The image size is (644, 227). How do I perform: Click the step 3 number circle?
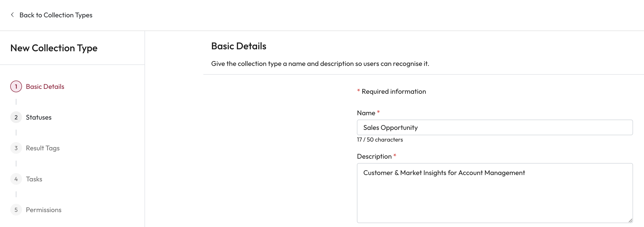click(16, 148)
